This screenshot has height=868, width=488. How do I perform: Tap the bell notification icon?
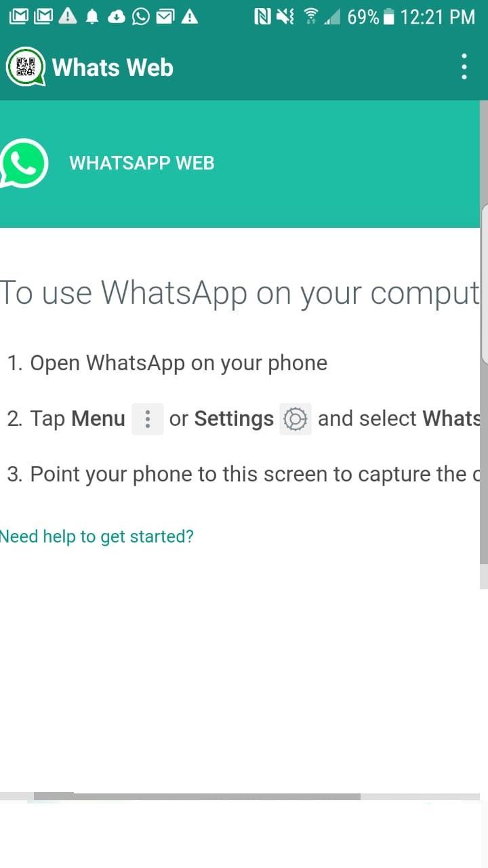(x=92, y=18)
